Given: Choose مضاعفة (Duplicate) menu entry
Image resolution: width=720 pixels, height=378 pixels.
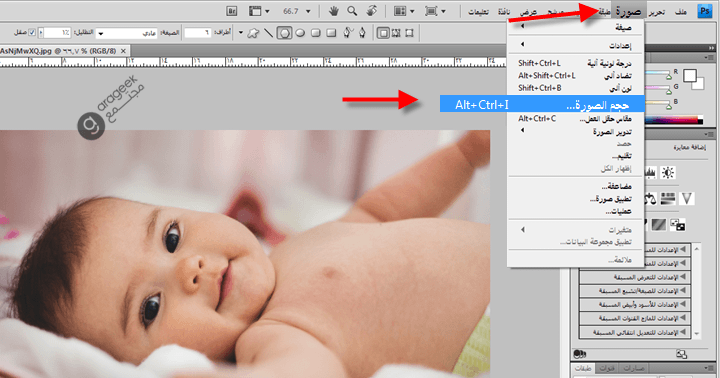Looking at the screenshot, I should (576, 186).
